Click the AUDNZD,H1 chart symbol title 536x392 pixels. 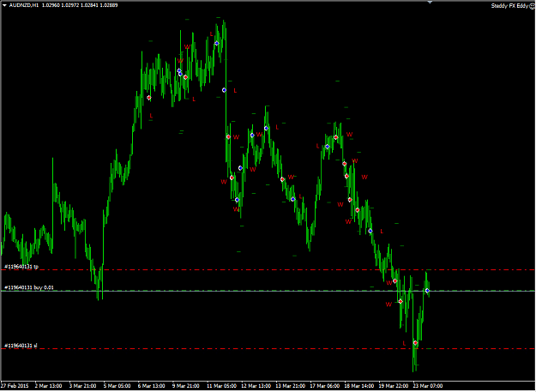click(24, 5)
